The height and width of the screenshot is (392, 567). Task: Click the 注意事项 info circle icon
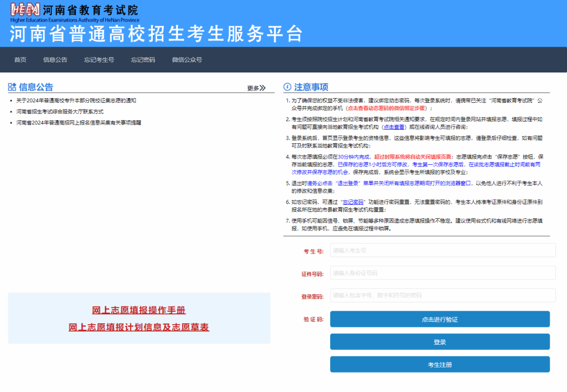(x=287, y=87)
